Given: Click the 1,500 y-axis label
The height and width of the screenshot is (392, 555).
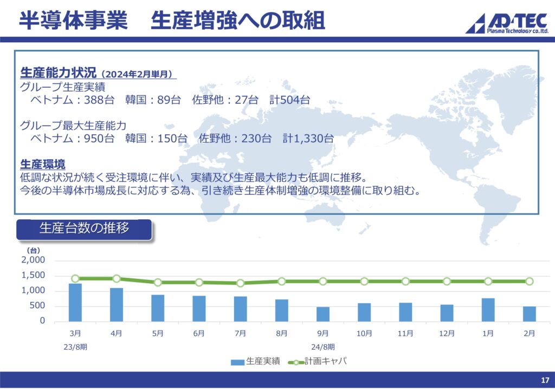Looking at the screenshot, I should pyautogui.click(x=33, y=275).
